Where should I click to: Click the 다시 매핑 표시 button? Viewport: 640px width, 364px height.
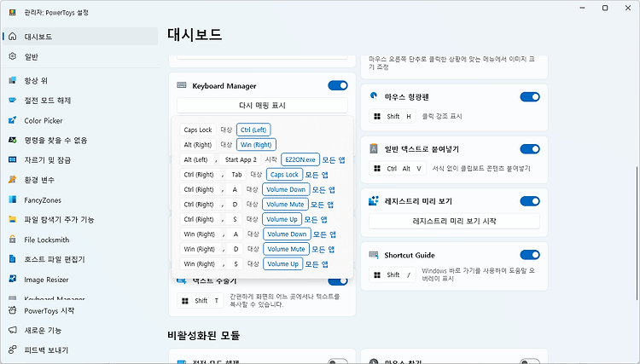262,106
